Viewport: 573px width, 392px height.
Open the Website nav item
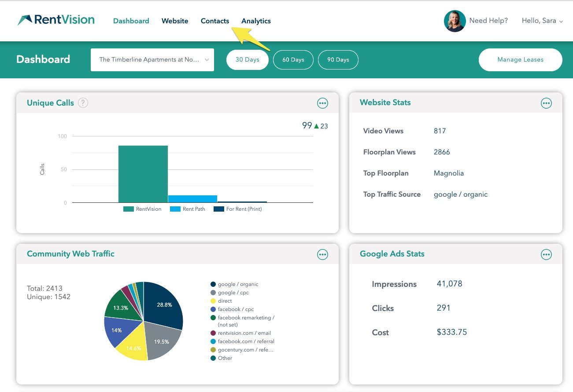pyautogui.click(x=175, y=21)
